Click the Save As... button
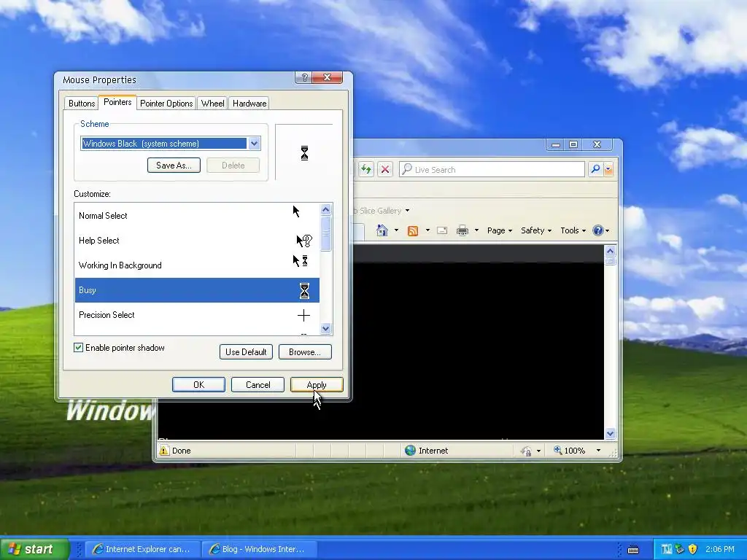This screenshot has height=560, width=747. 174,166
